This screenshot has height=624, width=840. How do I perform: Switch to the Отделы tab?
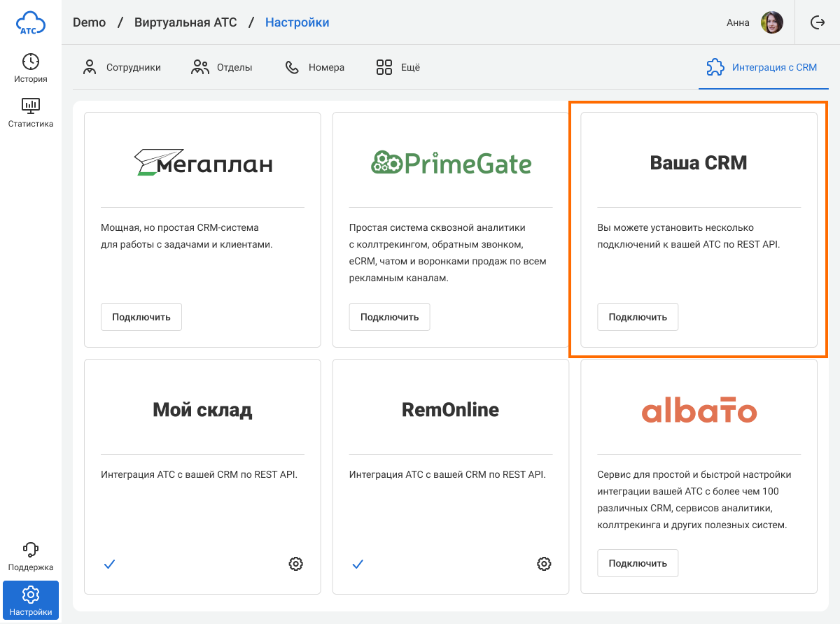pos(222,68)
